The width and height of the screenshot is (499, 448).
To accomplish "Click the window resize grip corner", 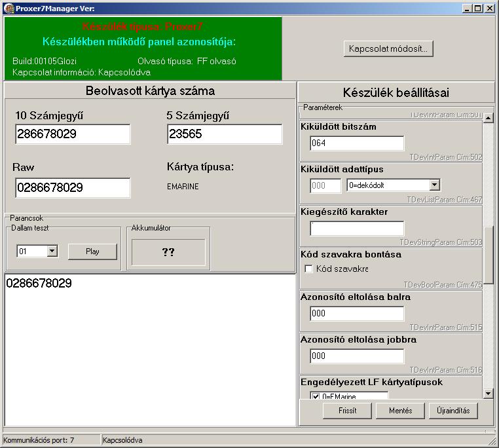I will (x=493, y=441).
